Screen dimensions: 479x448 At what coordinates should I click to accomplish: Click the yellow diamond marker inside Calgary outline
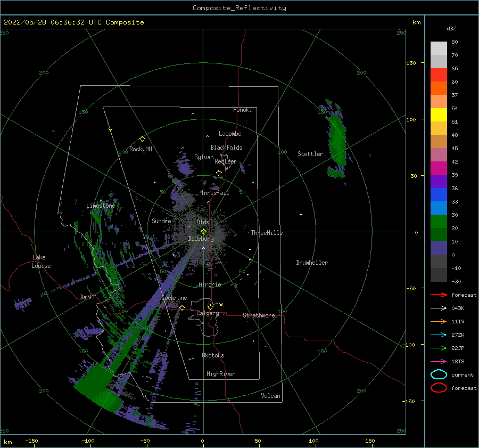(x=210, y=307)
